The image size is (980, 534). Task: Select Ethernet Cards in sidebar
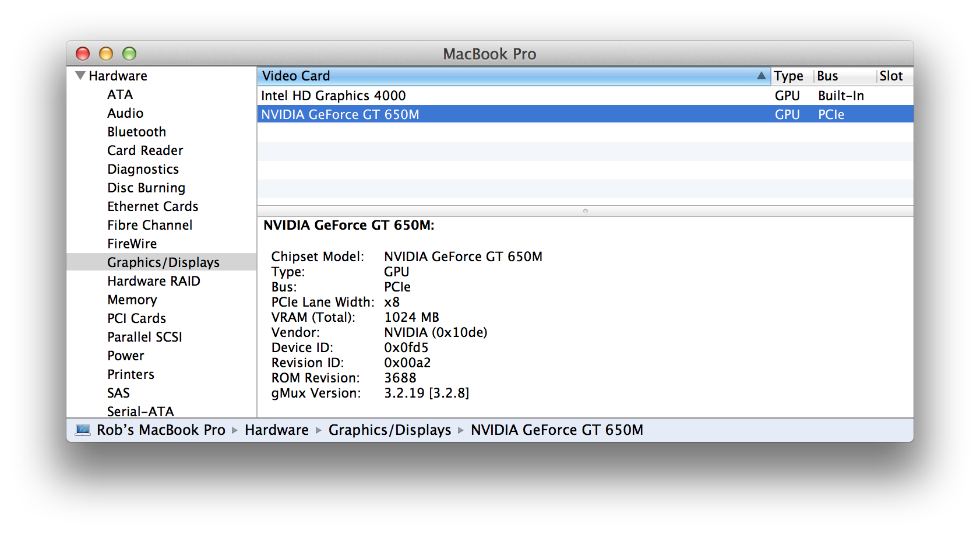click(x=153, y=206)
